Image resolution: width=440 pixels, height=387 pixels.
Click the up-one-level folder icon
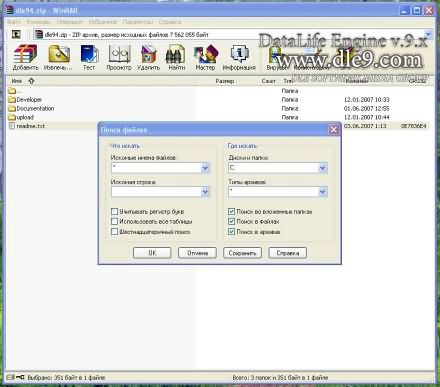[x=16, y=34]
